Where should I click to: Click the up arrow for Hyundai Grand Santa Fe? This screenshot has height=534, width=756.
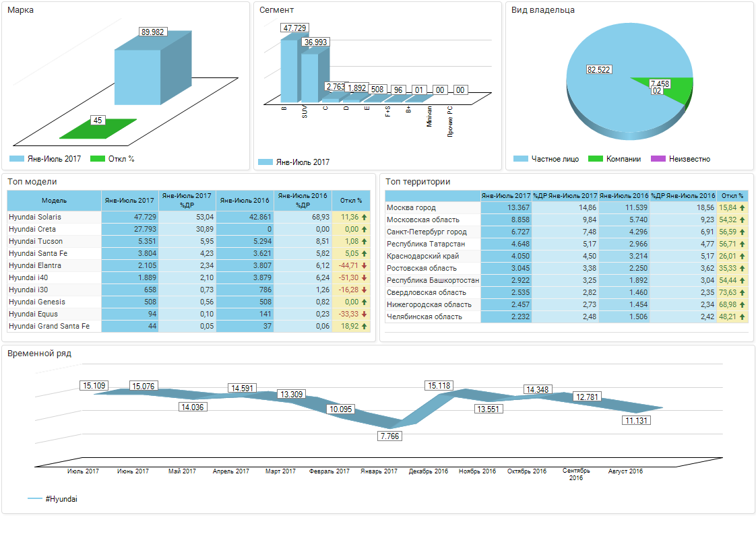click(364, 327)
